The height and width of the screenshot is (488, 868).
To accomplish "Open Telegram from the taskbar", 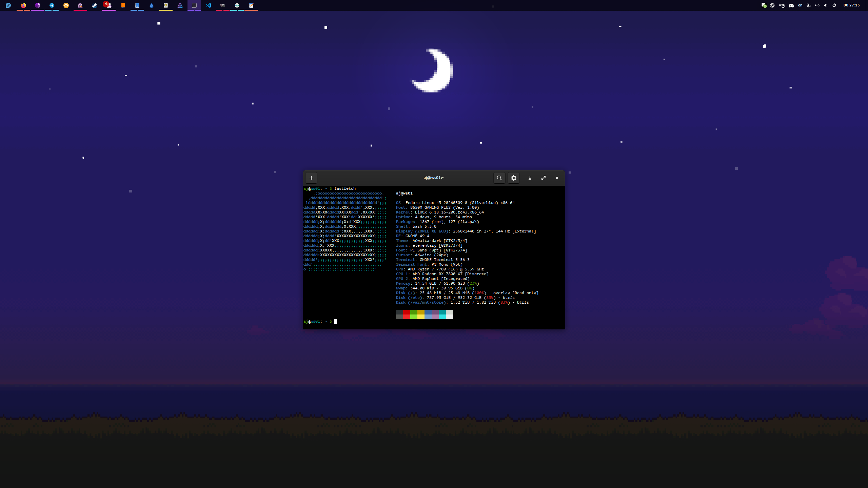I will click(x=52, y=5).
